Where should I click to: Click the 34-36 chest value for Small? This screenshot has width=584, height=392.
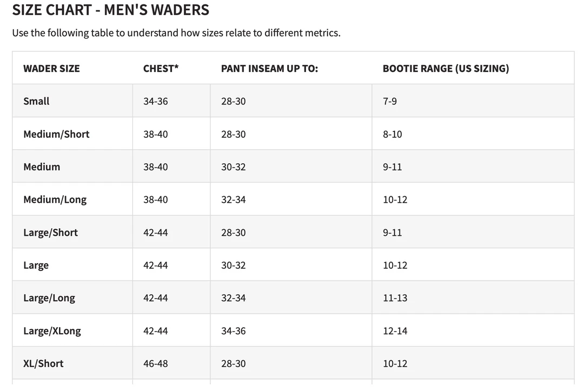(155, 101)
